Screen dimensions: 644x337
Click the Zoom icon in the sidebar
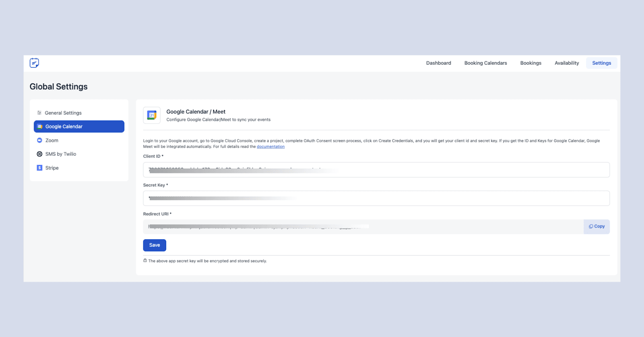pyautogui.click(x=39, y=140)
